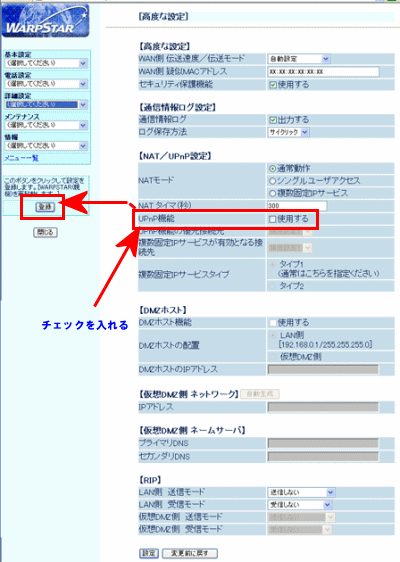This screenshot has width=400, height=562.
Task: Click the 設定 button at bottom
Action: (149, 553)
